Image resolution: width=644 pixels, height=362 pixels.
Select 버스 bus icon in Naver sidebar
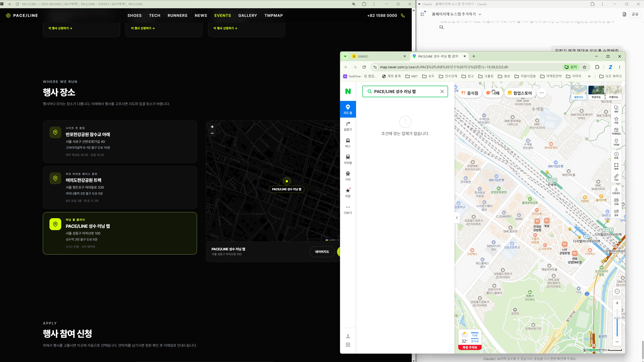point(348,143)
